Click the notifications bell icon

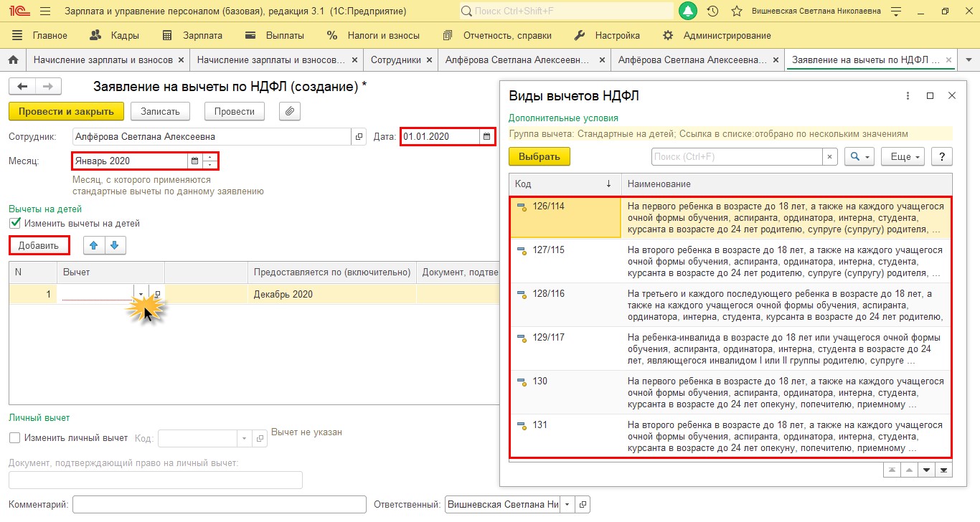[x=688, y=11]
